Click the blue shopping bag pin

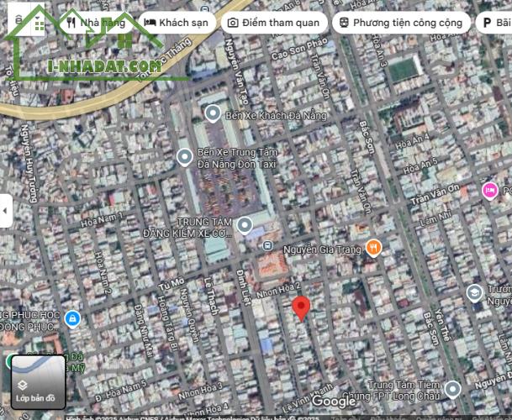tap(72, 319)
